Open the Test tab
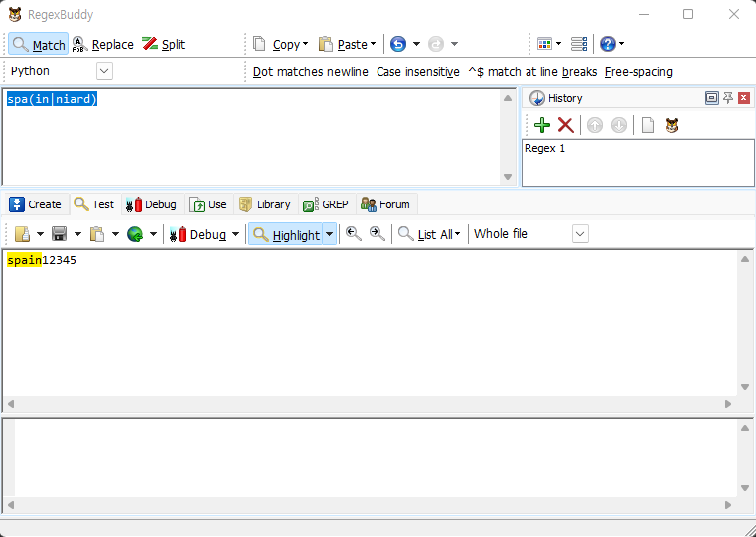Screen dimensions: 756x537 tap(94, 204)
